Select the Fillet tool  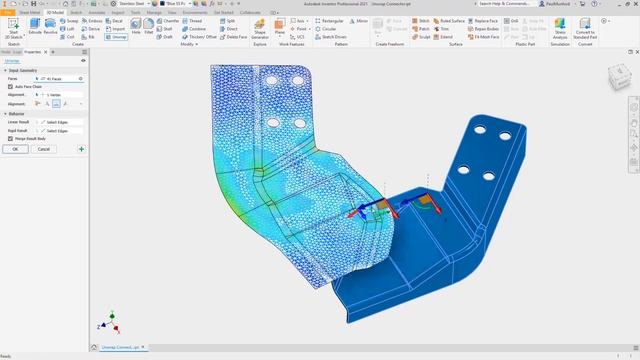[149, 27]
